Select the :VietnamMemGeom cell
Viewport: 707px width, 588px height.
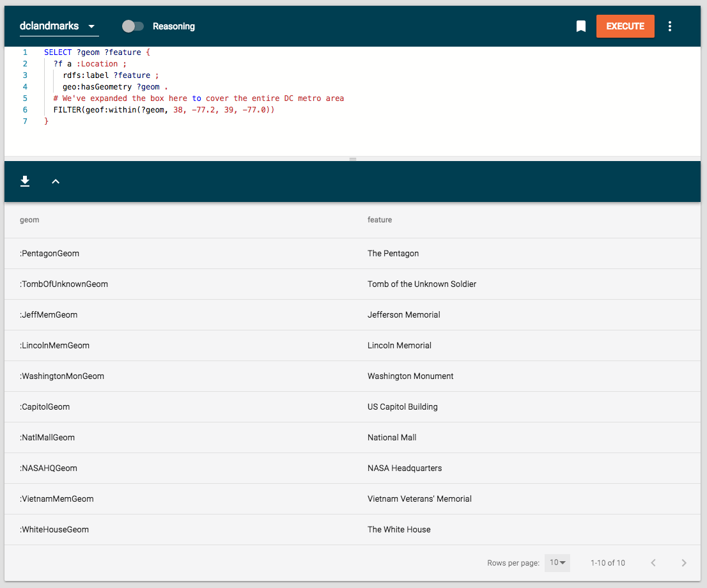[57, 499]
